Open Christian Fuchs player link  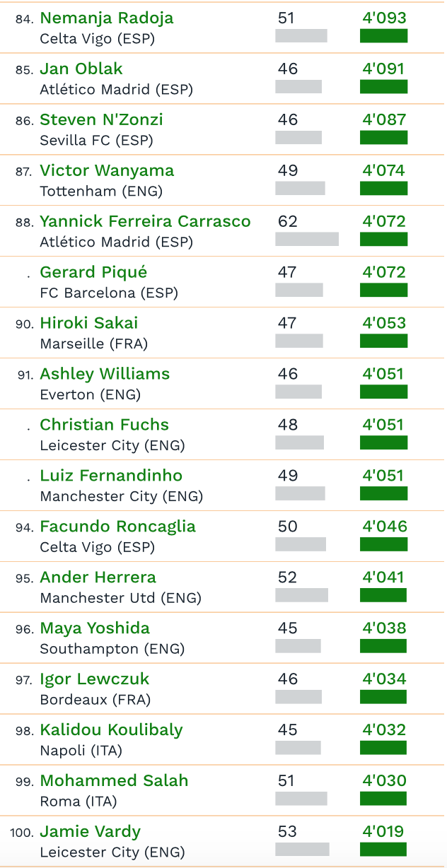click(104, 426)
